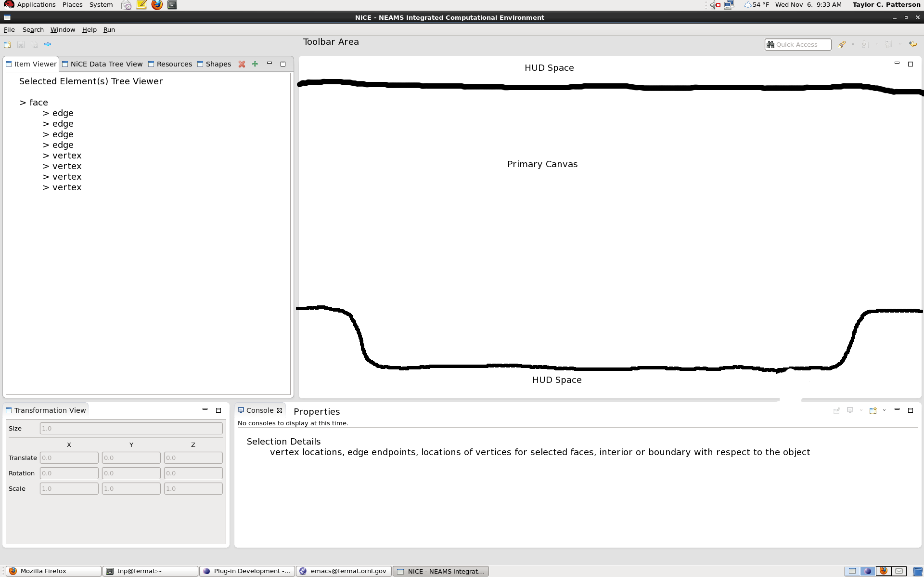Open the Run menu
The image size is (924, 577).
109,29
